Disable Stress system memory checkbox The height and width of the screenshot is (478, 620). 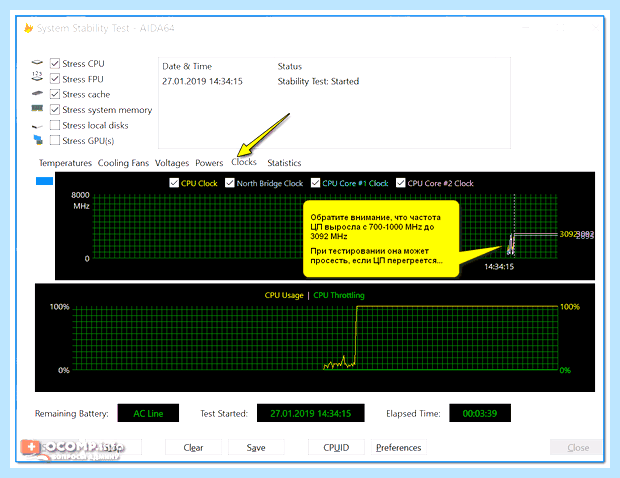55,110
